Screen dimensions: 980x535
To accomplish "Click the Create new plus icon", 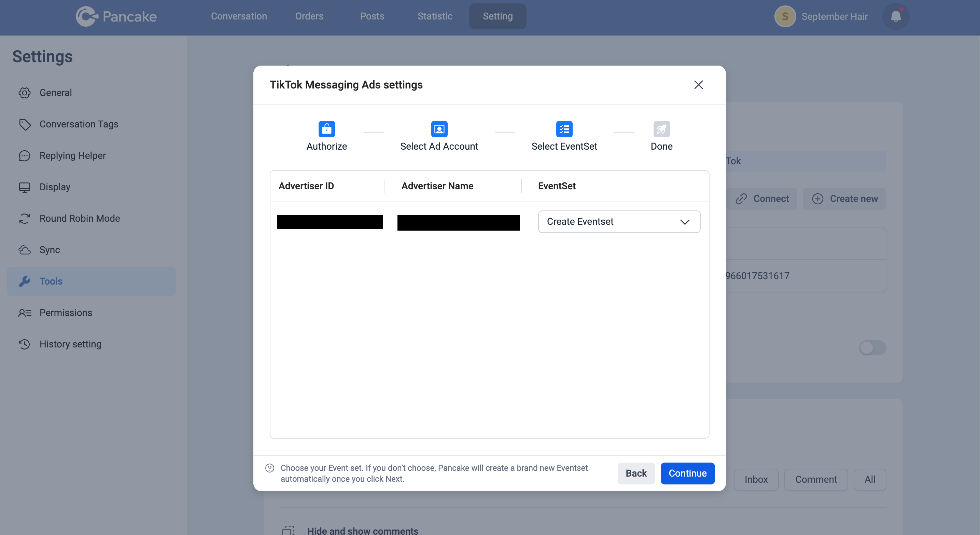I will coord(817,198).
